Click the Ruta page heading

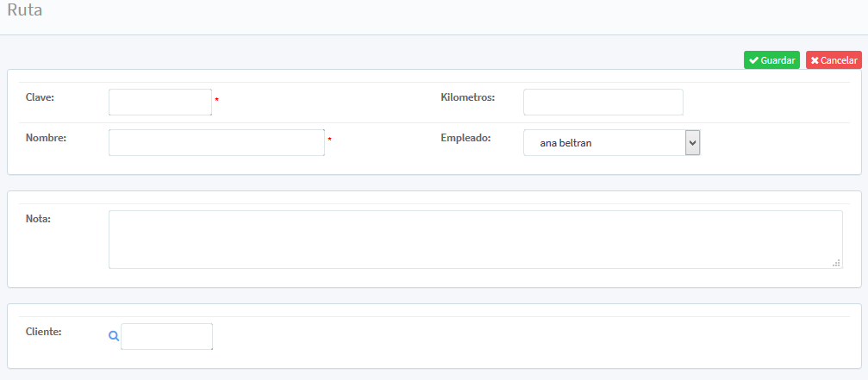(x=25, y=11)
